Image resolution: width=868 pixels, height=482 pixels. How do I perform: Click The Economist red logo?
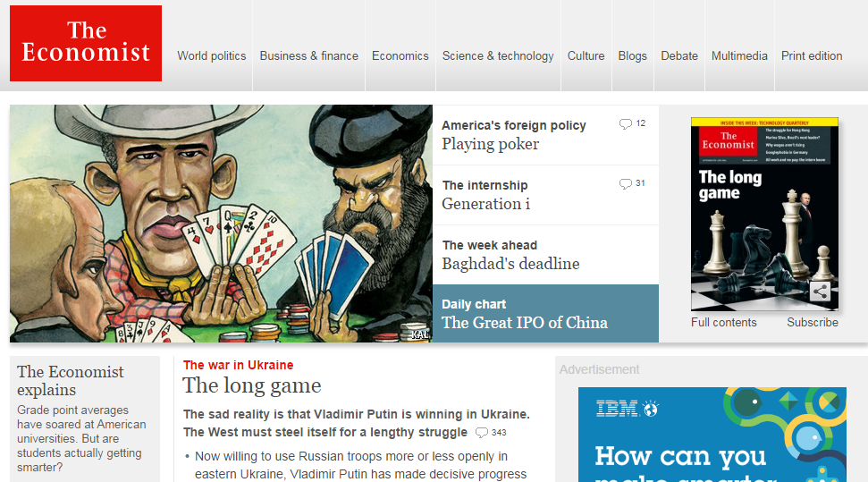86,43
